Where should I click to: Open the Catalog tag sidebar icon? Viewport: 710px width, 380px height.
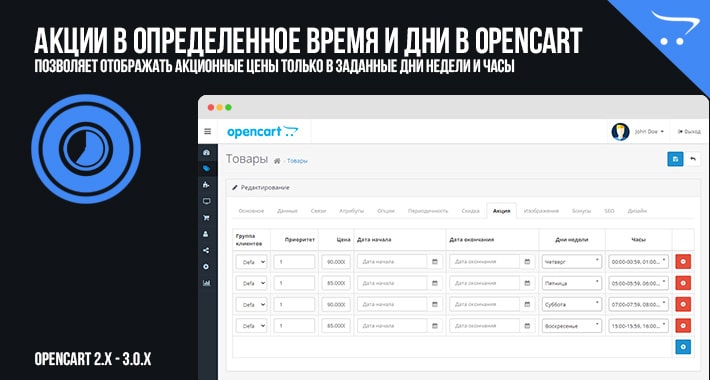[206, 168]
